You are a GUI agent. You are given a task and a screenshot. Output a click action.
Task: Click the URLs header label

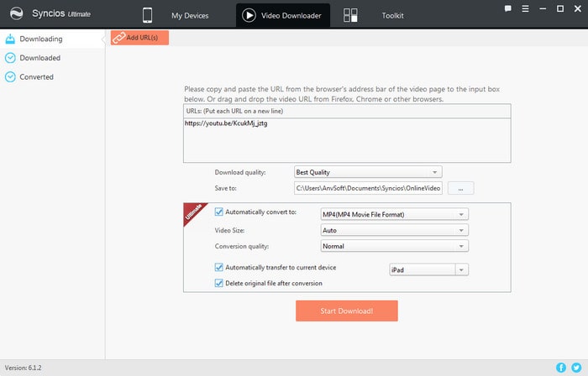coord(234,111)
